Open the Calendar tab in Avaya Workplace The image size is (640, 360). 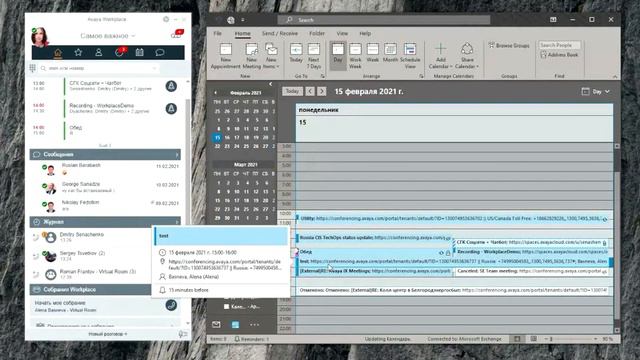coord(139,52)
